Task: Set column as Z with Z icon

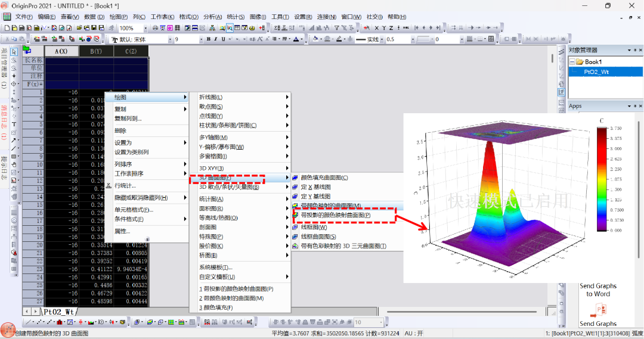Action: click(x=391, y=28)
